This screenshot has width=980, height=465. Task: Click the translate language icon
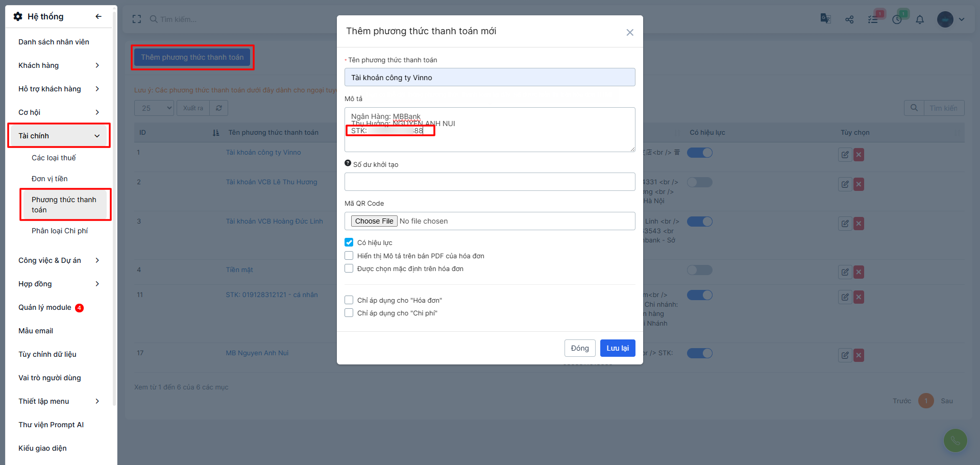(x=825, y=19)
